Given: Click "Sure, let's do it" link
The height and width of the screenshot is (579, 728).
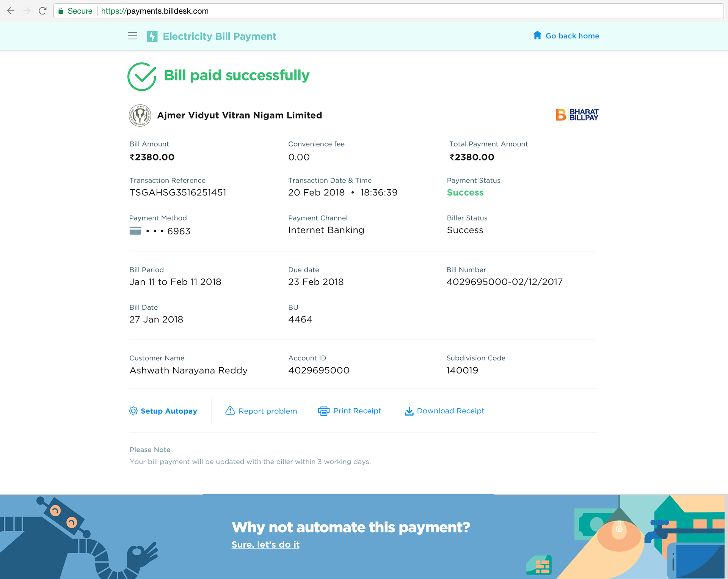Looking at the screenshot, I should [x=265, y=544].
